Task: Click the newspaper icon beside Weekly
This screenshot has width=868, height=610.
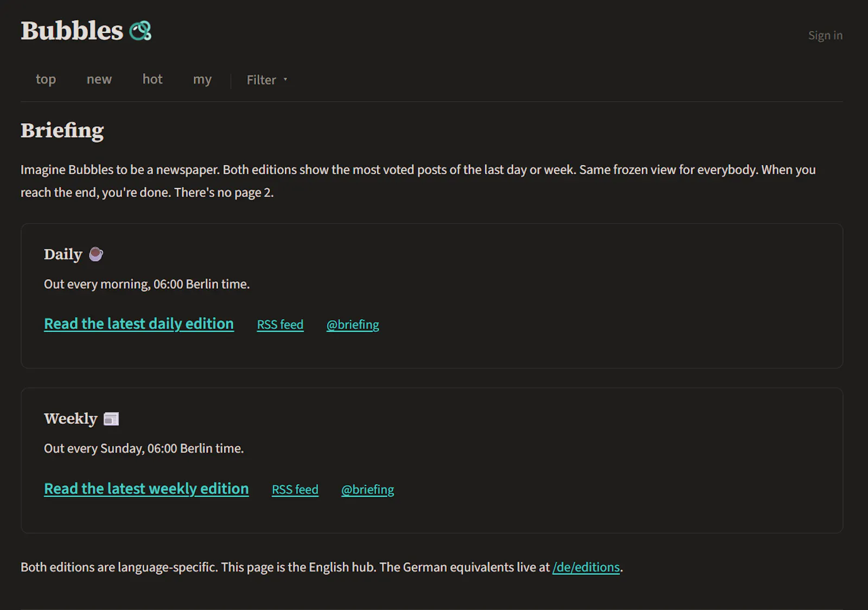Action: coord(111,419)
